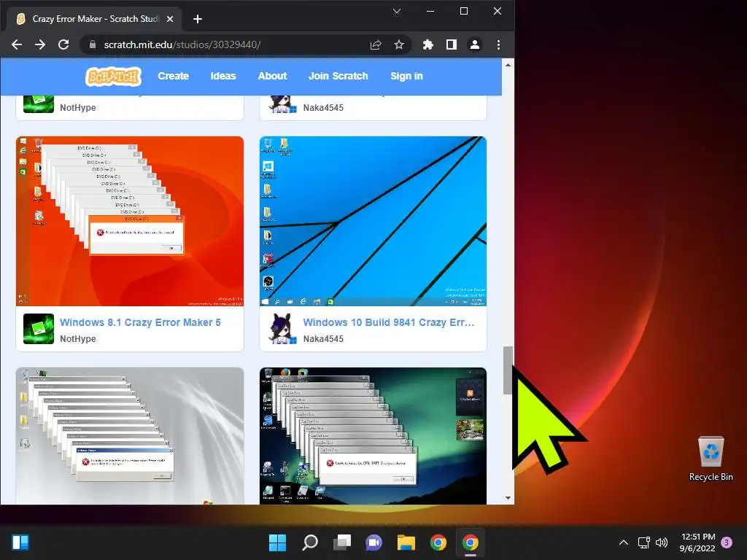
Task: Switch to first Chrome taskbar icon
Action: point(438,542)
